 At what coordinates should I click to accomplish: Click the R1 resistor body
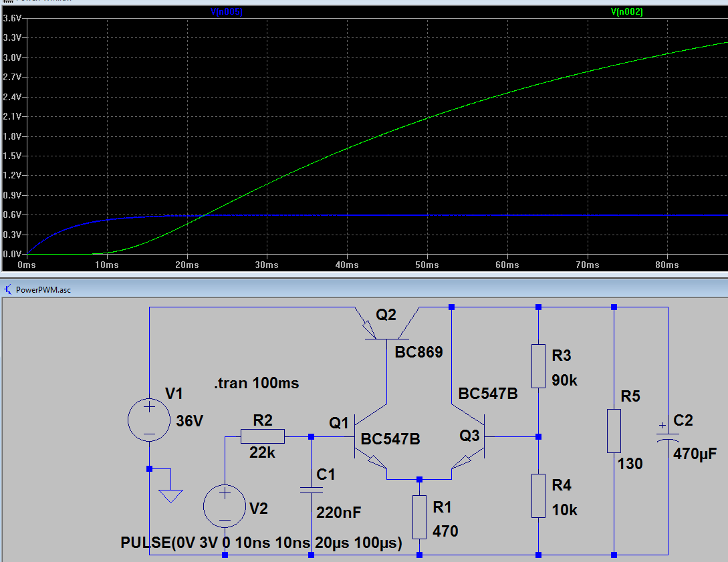point(419,517)
